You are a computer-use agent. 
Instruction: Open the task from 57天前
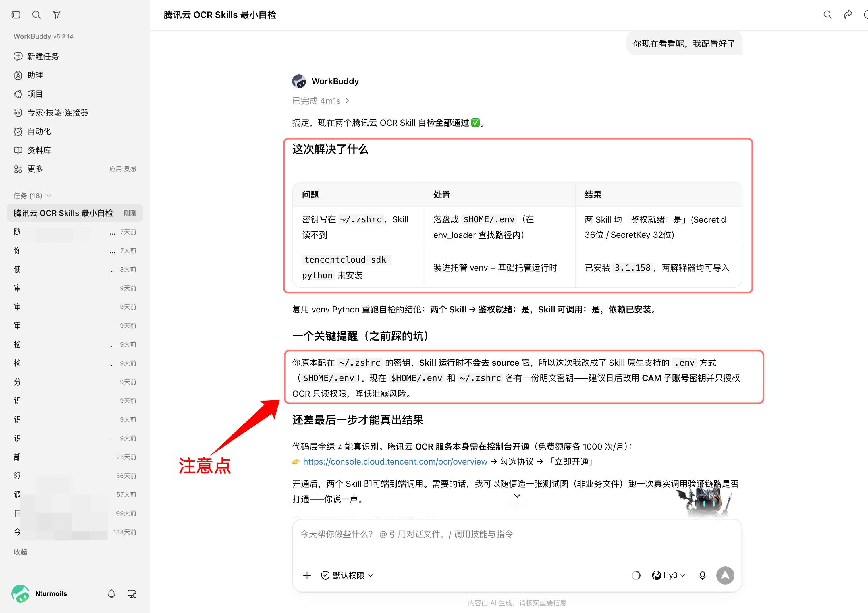(x=75, y=495)
